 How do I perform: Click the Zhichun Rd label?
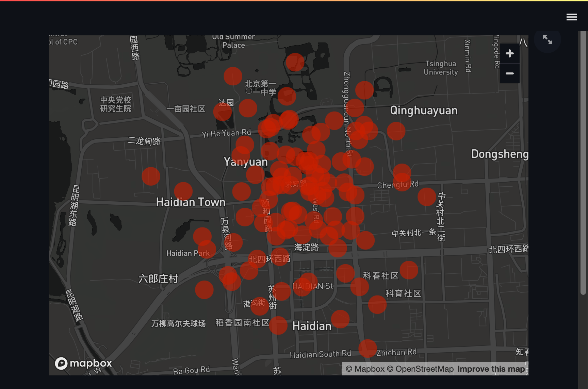[396, 352]
